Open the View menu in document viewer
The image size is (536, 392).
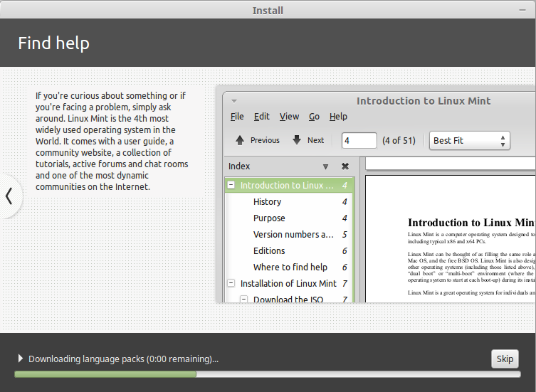pos(289,117)
